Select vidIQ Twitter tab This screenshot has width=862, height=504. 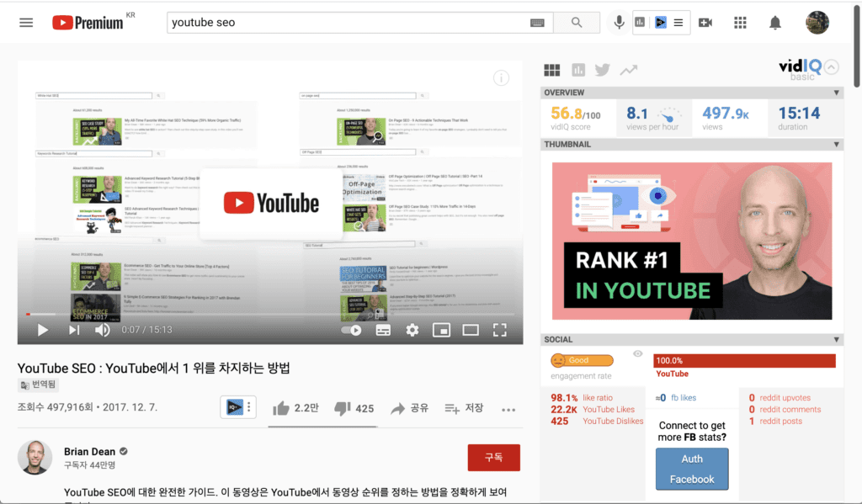point(603,70)
